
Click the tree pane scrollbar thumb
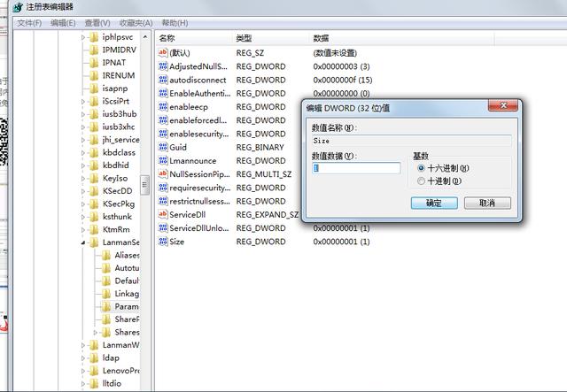(x=145, y=185)
